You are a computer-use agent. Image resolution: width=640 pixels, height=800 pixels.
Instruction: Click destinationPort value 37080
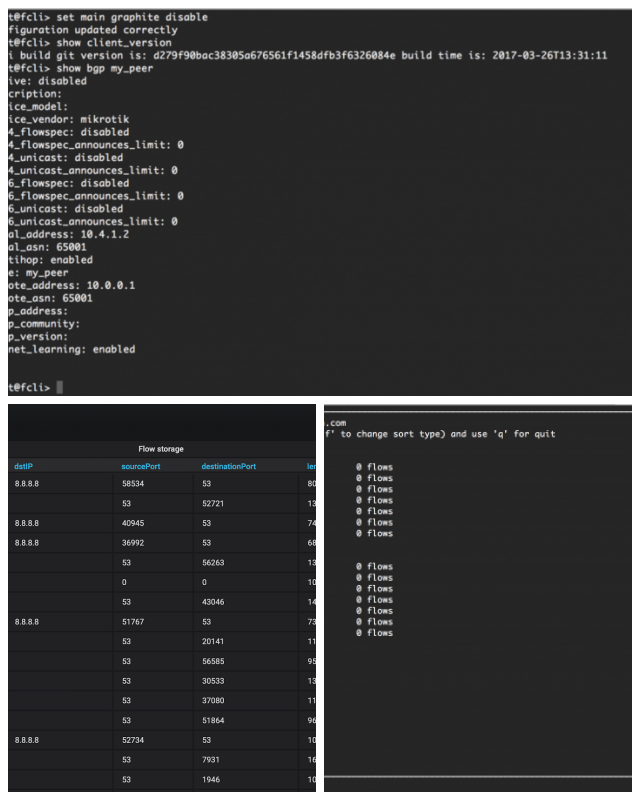click(x=215, y=700)
